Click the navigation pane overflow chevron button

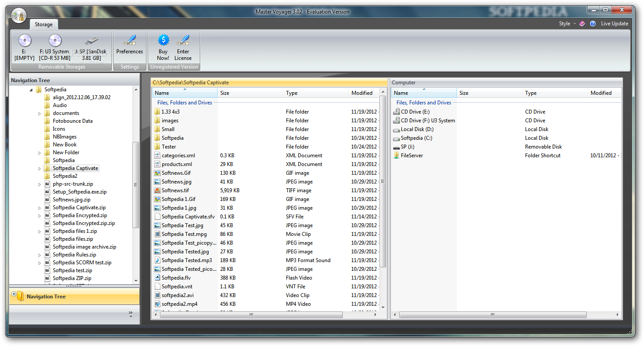click(131, 314)
